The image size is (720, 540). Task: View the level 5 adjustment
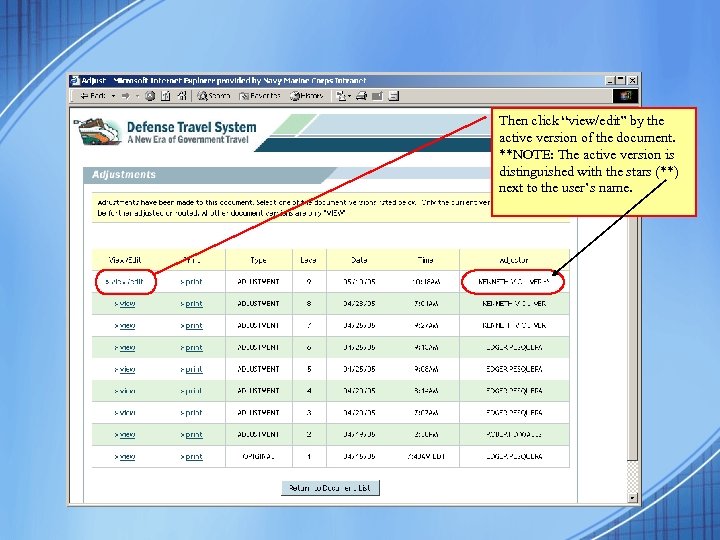click(x=125, y=369)
